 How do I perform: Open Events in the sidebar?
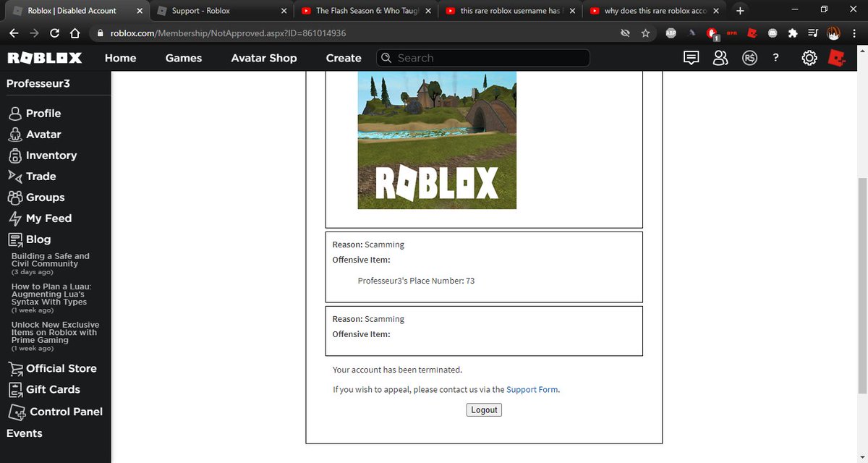click(25, 433)
